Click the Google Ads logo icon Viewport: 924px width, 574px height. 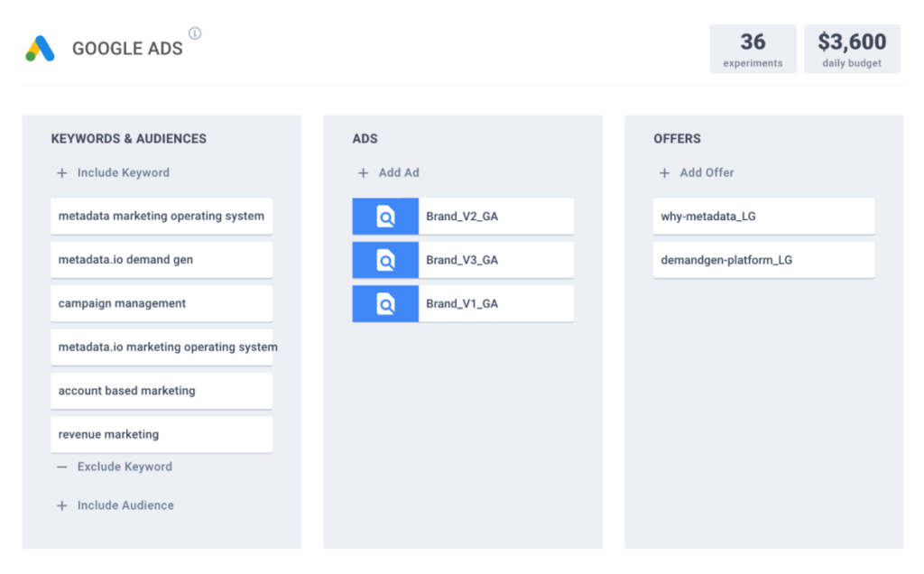click(x=39, y=49)
